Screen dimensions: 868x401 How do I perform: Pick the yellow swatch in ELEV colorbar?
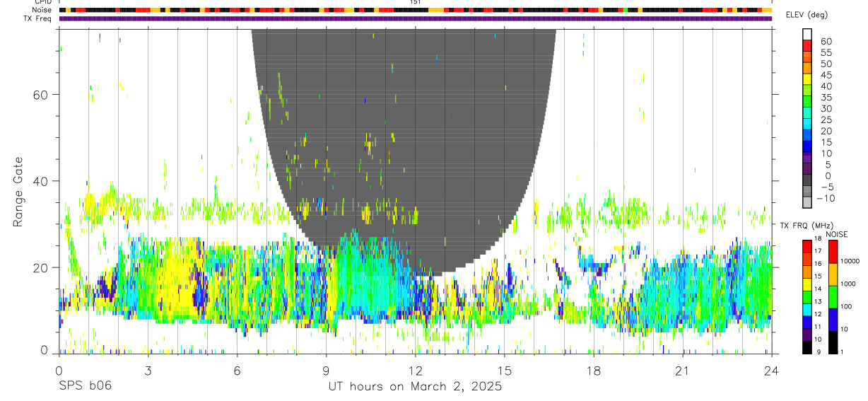807,79
